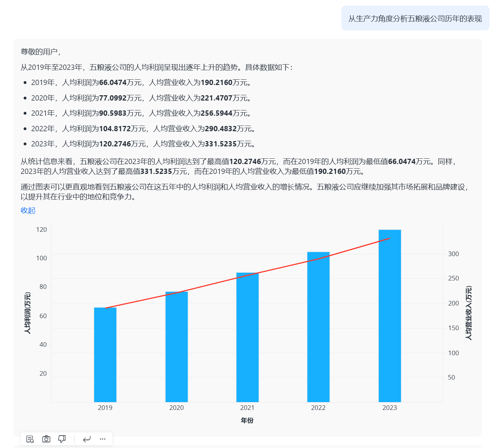Click the 2020 x-axis label
This screenshot has width=499, height=448.
pyautogui.click(x=177, y=408)
